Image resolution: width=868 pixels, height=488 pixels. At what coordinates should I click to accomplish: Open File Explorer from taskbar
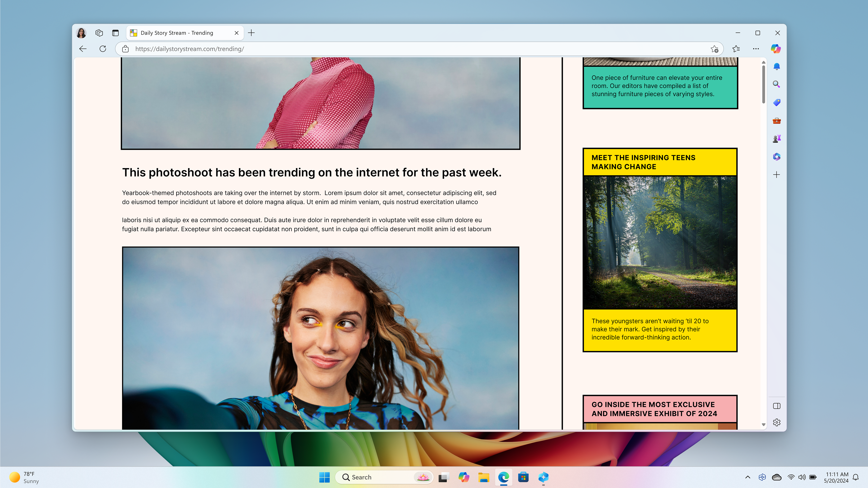tap(484, 477)
